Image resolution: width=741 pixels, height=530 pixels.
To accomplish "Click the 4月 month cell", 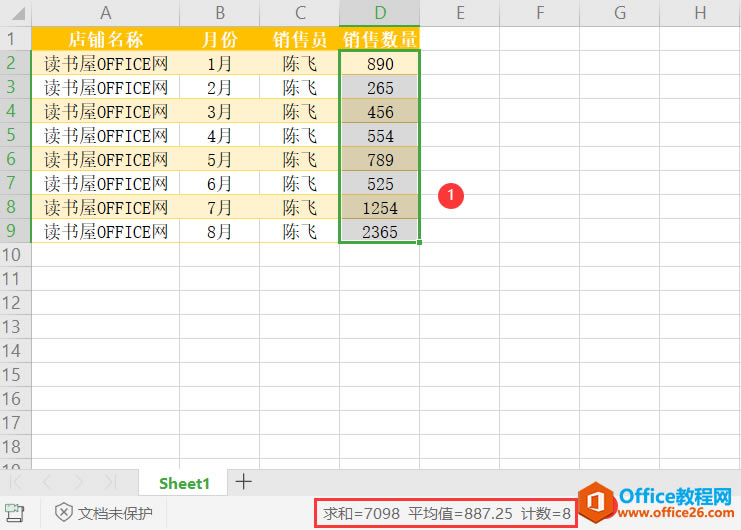I will point(219,136).
